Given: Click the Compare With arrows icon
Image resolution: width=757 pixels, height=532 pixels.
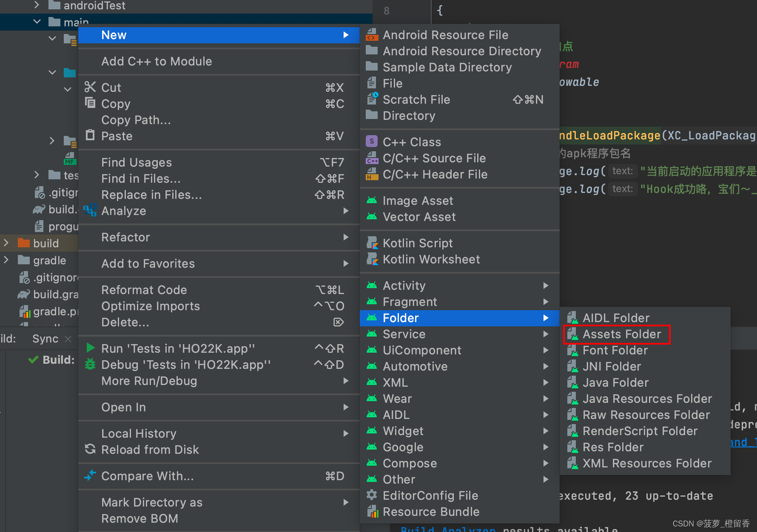Looking at the screenshot, I should coord(90,475).
